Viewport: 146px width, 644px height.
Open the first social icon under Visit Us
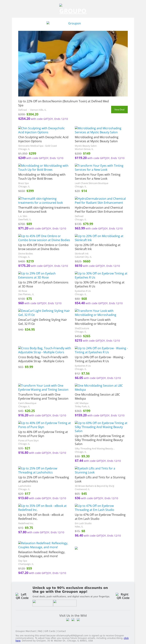[68, 620]
